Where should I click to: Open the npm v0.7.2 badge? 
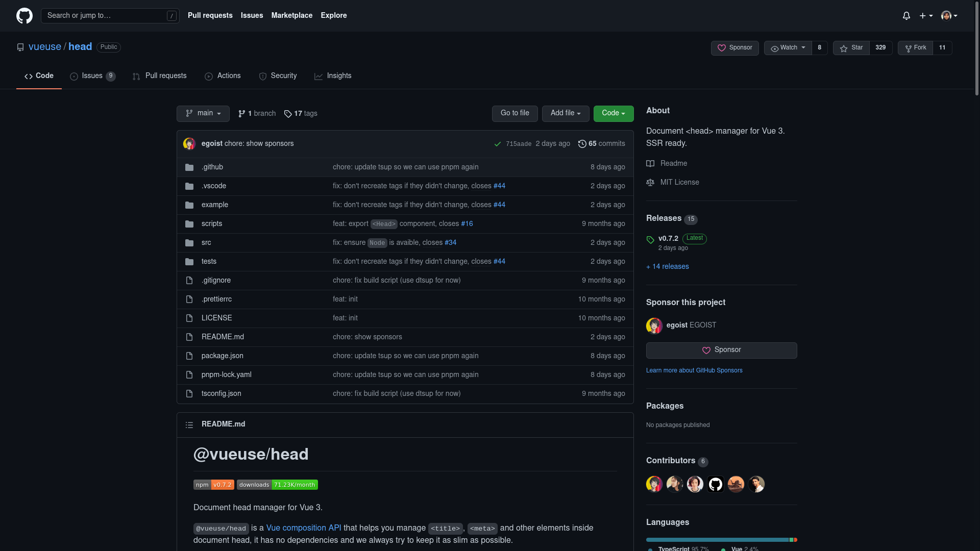213,485
